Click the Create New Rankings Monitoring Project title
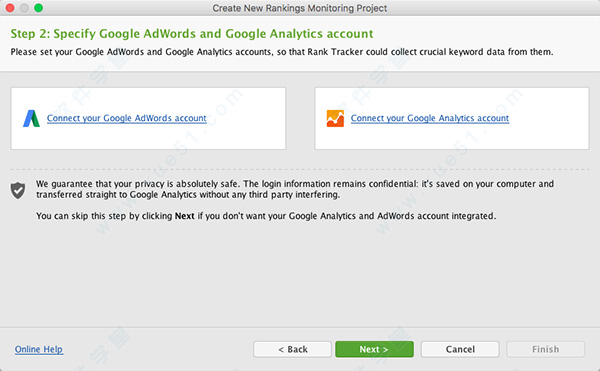Screen dimensions: 600x371 [x=300, y=8]
